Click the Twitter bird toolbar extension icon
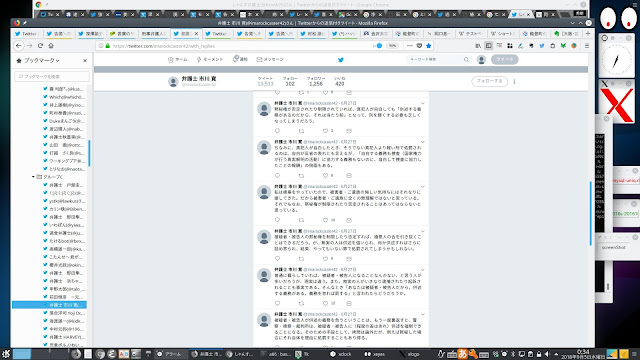The width and height of the screenshot is (640, 360). point(542,46)
